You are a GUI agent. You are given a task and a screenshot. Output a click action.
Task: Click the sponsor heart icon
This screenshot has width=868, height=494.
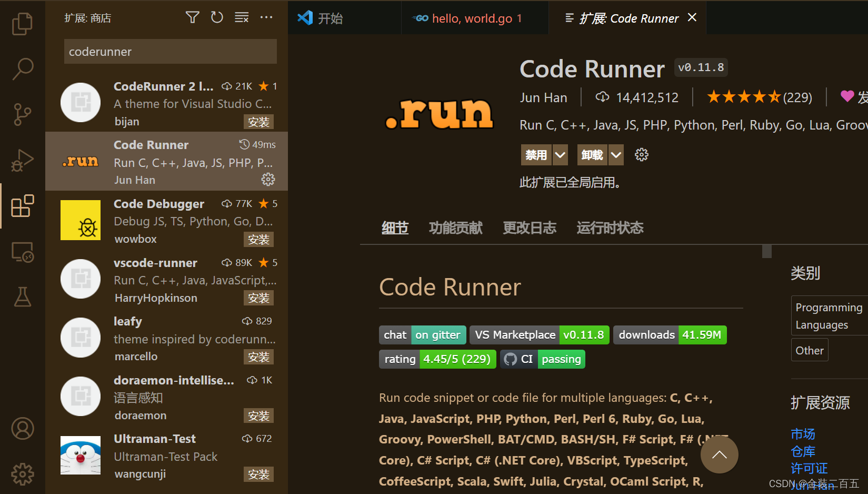(847, 96)
